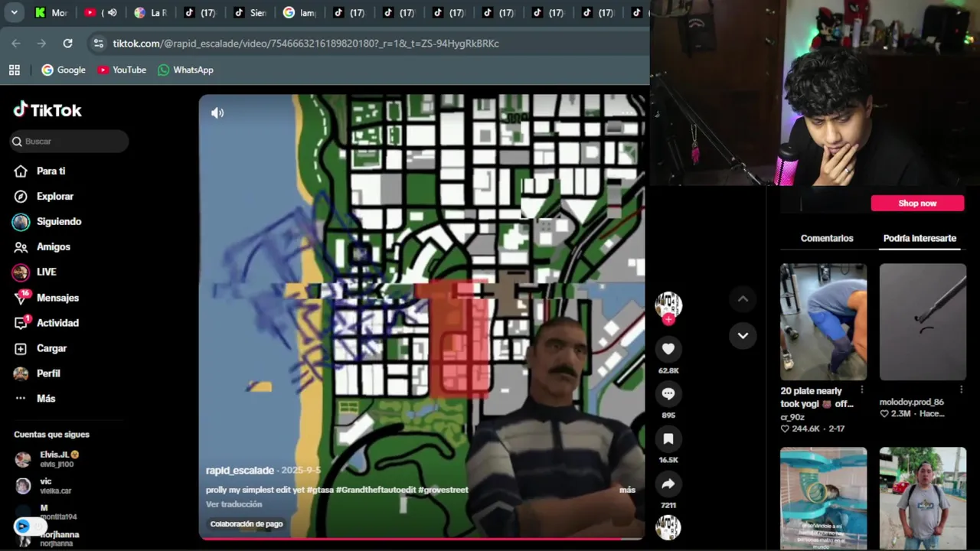This screenshot has width=980, height=551.
Task: Go to previous video with up arrow
Action: [743, 299]
